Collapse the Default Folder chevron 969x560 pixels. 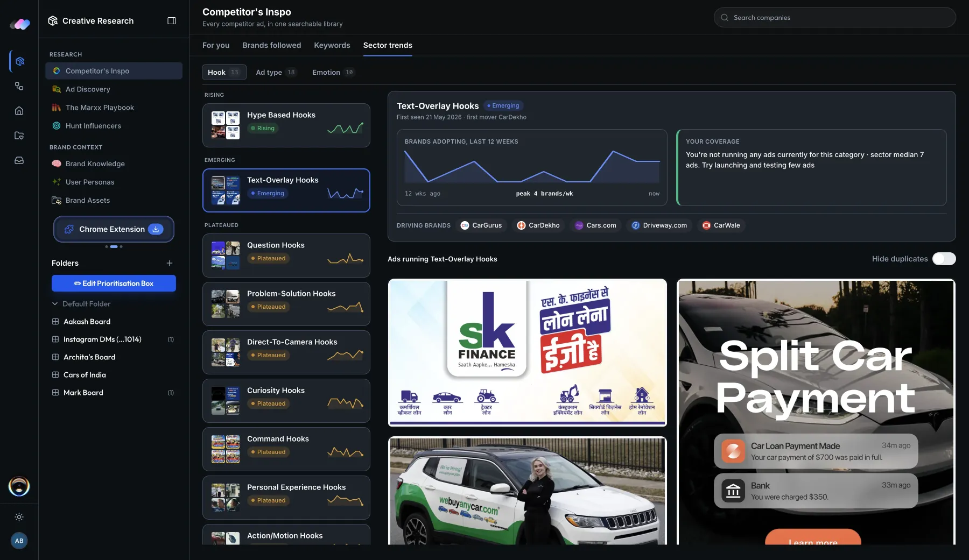[55, 304]
